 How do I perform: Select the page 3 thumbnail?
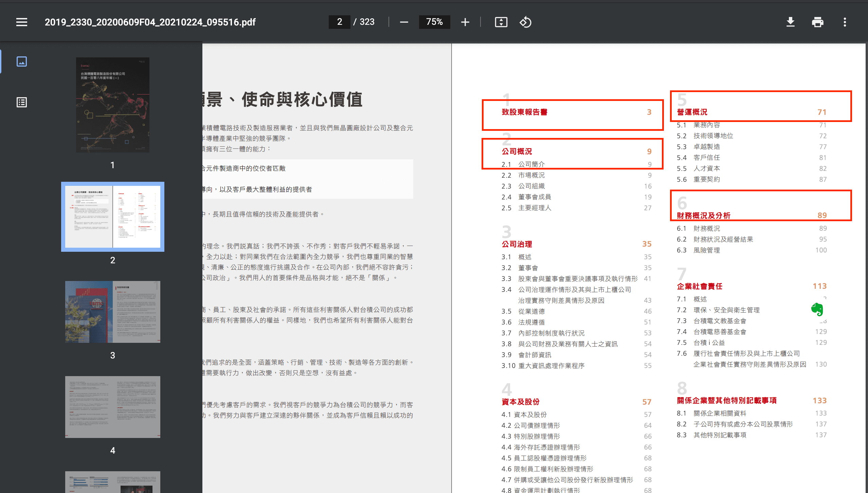(112, 312)
